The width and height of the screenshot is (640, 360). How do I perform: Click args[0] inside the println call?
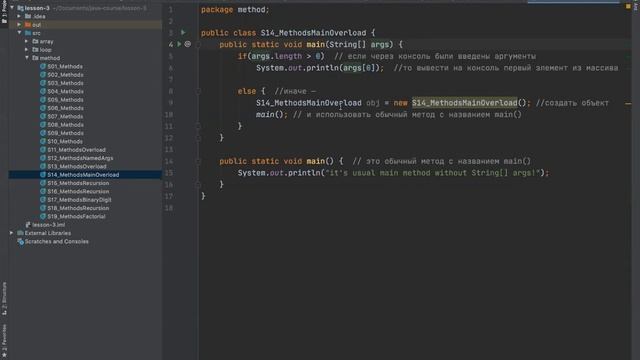coord(359,68)
